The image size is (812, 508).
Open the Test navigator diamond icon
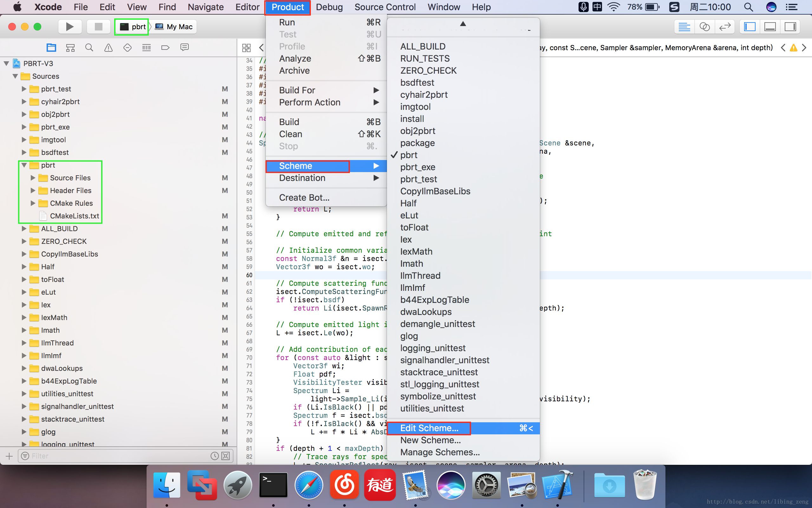coord(128,47)
